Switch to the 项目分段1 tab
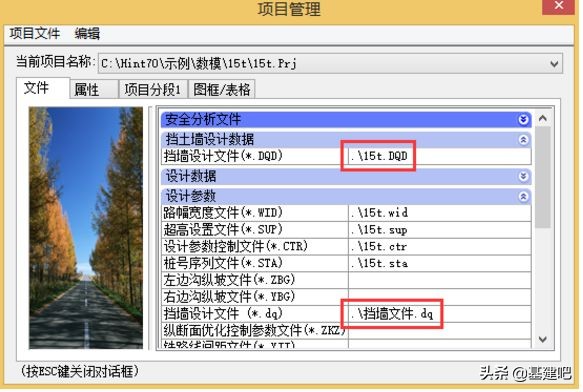This screenshot has height=392, width=583. click(x=153, y=90)
